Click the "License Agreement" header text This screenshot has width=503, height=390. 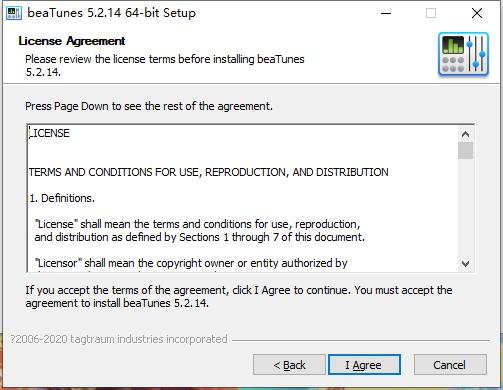pos(72,41)
